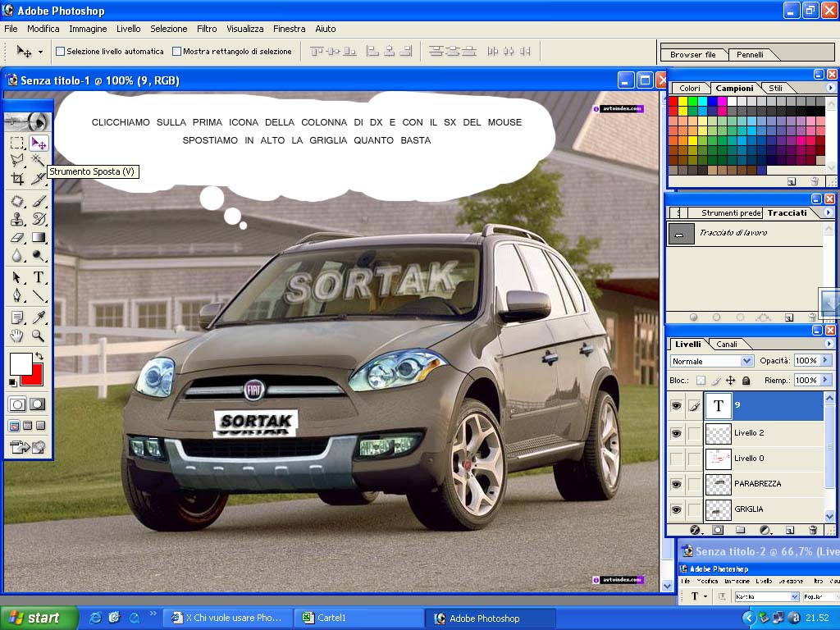Hide the PARABREZZA layer eye icon

pos(676,484)
